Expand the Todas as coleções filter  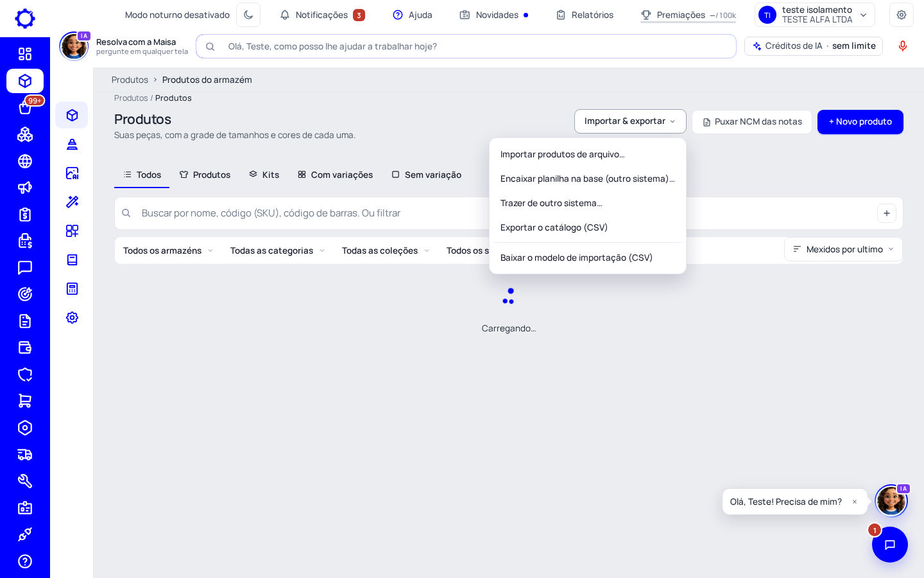(x=386, y=250)
